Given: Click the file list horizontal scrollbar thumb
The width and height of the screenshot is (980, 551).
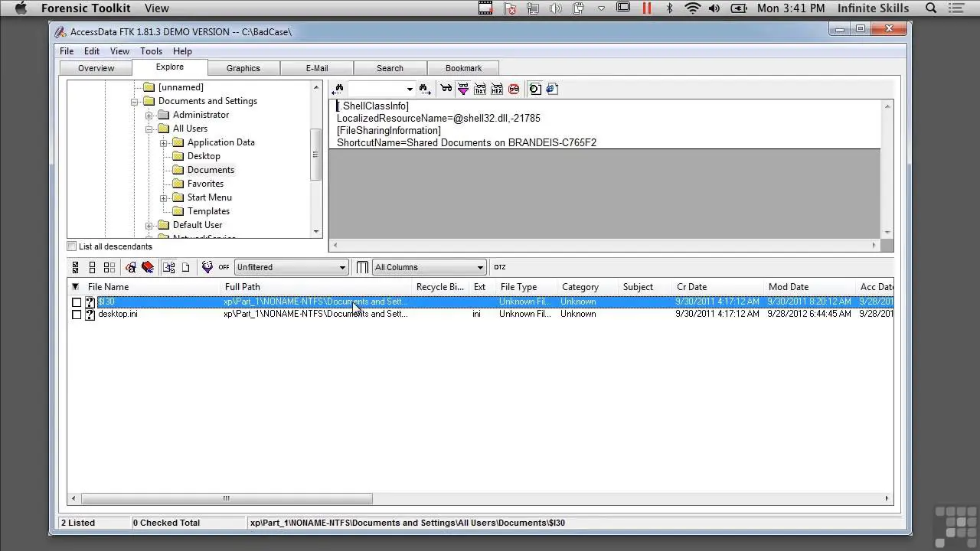Looking at the screenshot, I should coord(227,498).
